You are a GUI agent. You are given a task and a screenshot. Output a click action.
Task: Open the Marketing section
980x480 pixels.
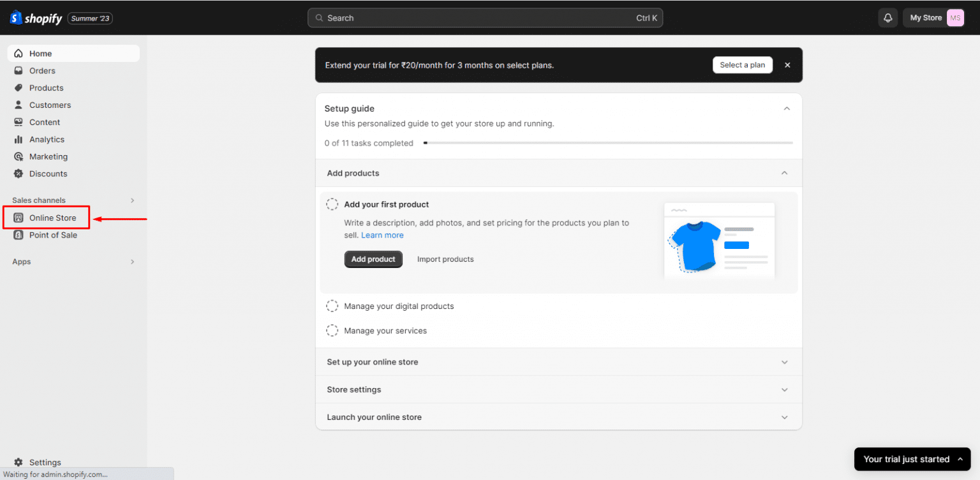(48, 156)
